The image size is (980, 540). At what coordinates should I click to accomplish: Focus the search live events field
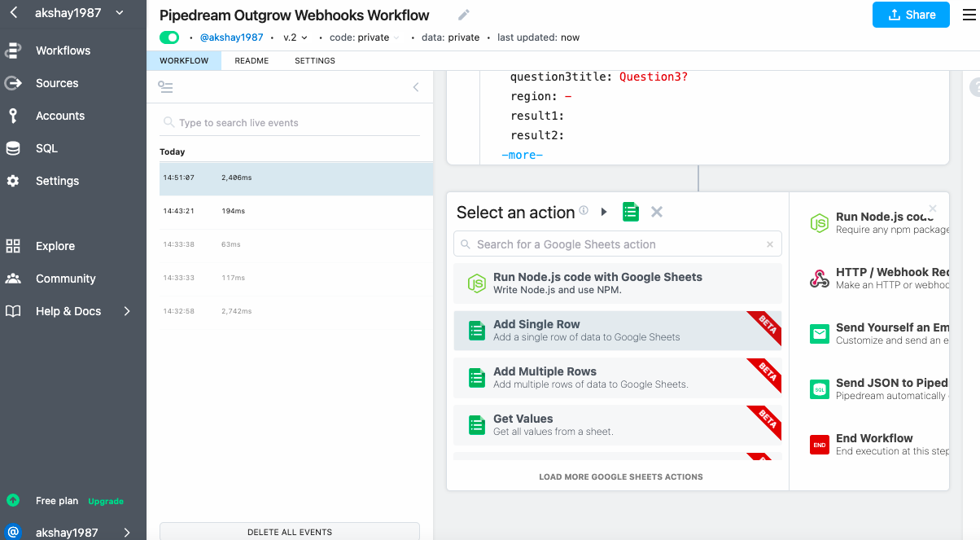[x=290, y=123]
